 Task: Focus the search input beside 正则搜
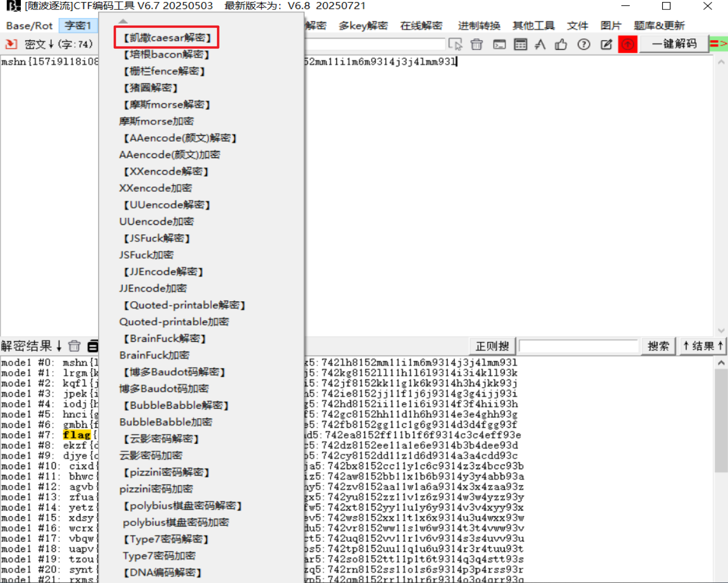coord(579,346)
